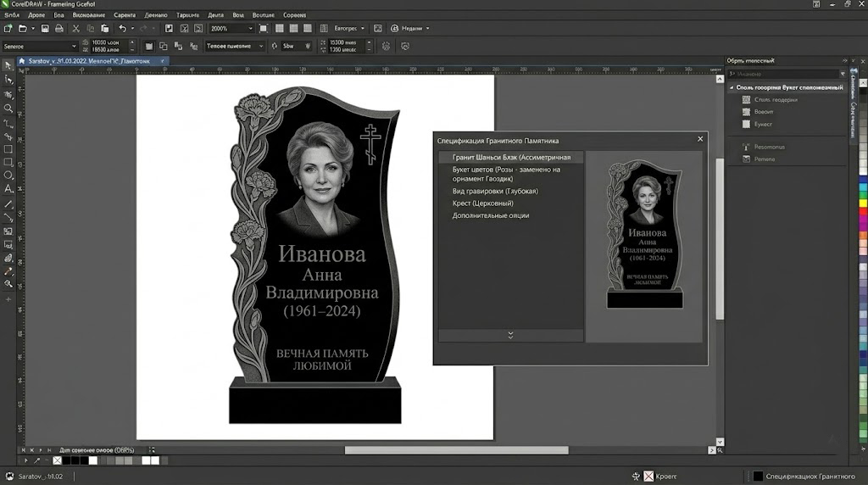868x485 pixels.
Task: Select the Pick (arrow) tool in toolbox
Action: click(x=8, y=64)
